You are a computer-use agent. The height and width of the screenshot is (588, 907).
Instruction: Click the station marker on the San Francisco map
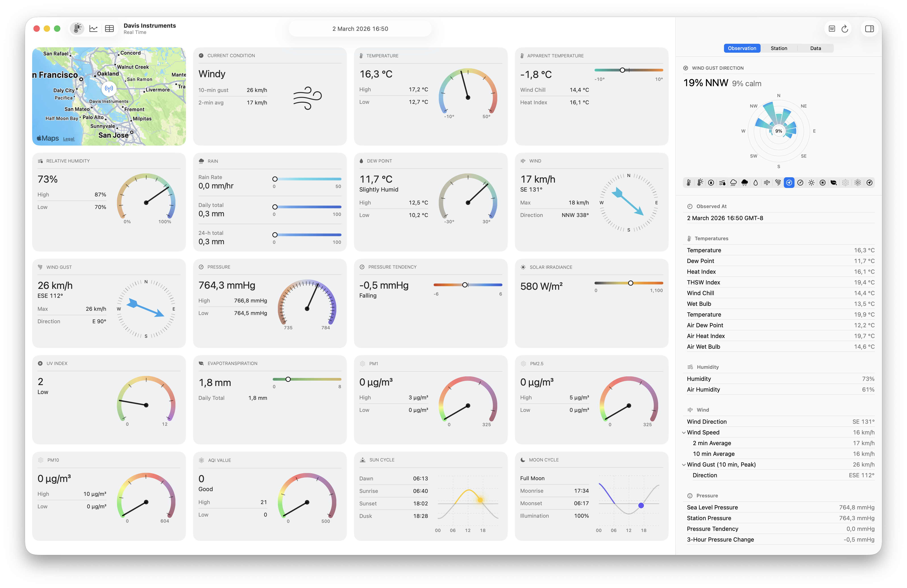click(x=109, y=89)
